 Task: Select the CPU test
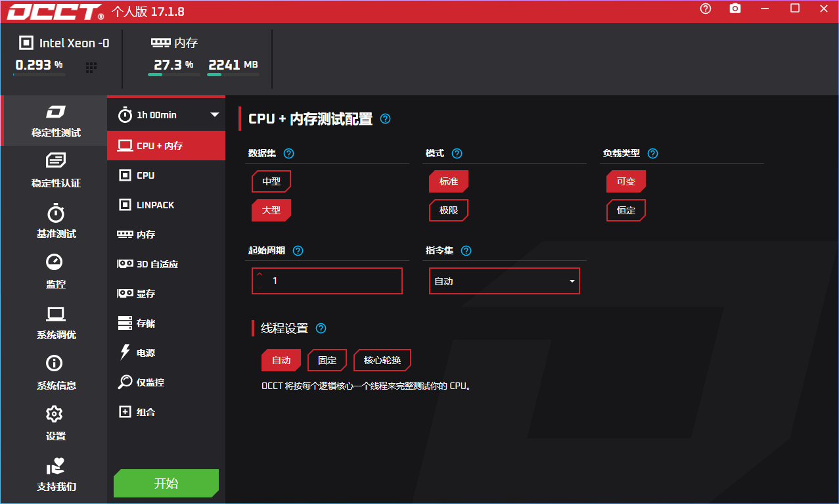click(x=166, y=175)
